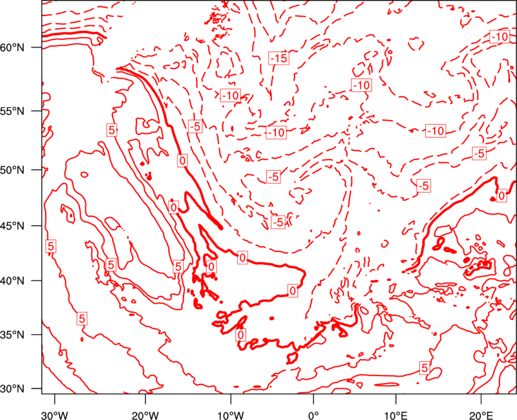Pick the 35°N latitude axis label
The height and width of the screenshot is (420, 517).
coord(12,335)
